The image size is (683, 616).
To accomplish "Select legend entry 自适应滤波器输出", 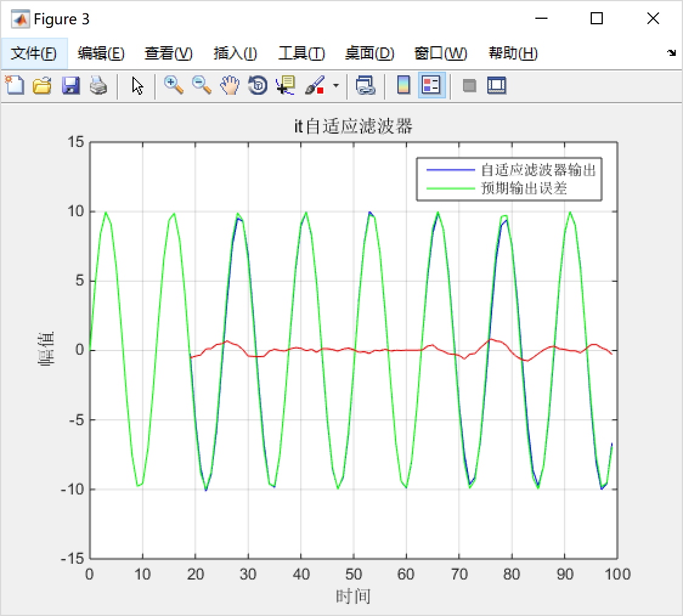I will coord(538,169).
